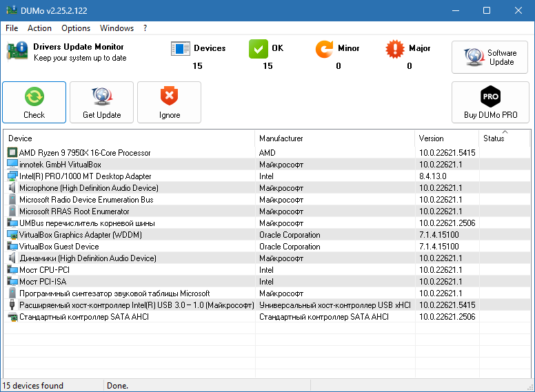Viewport: 535px width, 392px height.
Task: Click the Buy DUMo PRO button
Action: pyautogui.click(x=490, y=102)
